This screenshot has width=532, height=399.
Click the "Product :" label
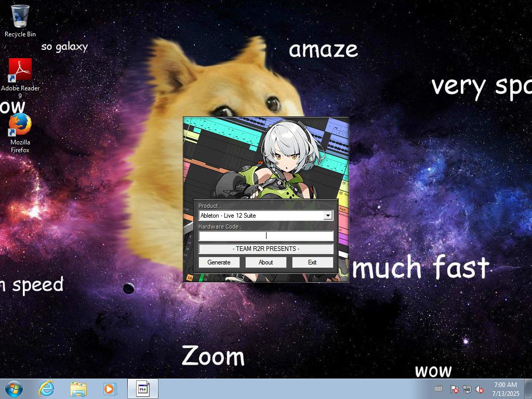click(210, 206)
